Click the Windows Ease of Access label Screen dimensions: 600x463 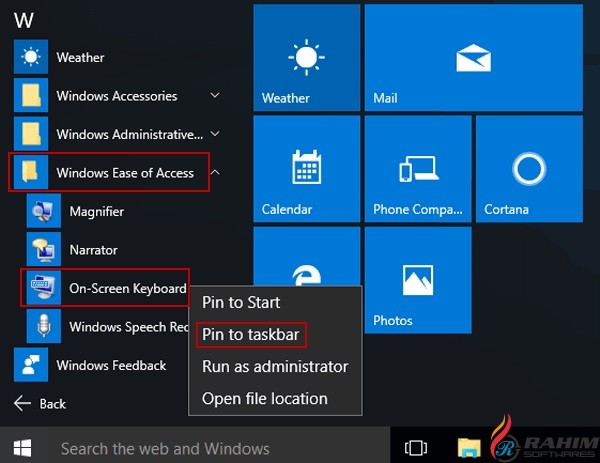125,173
